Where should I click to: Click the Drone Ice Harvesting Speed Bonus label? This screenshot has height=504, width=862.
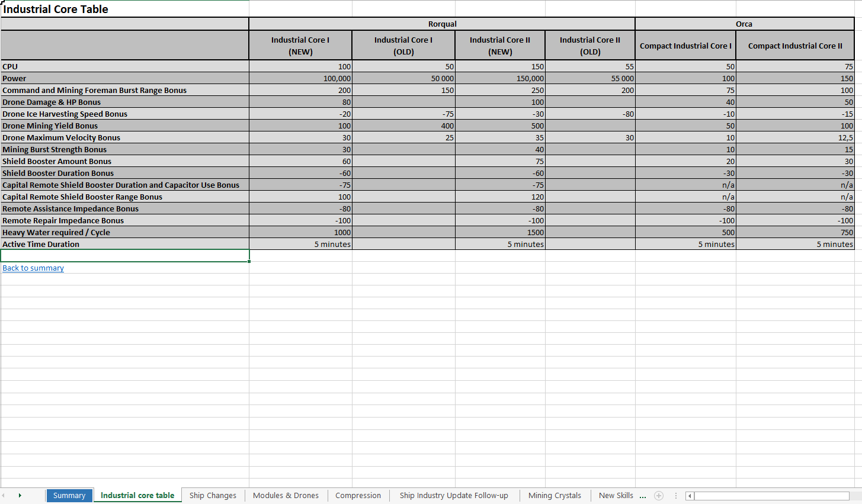tap(124, 114)
